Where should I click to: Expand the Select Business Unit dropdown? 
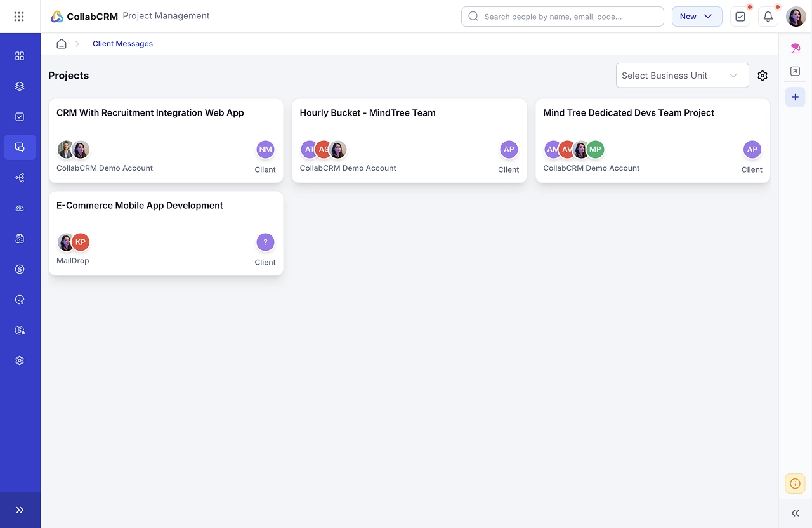click(683, 76)
